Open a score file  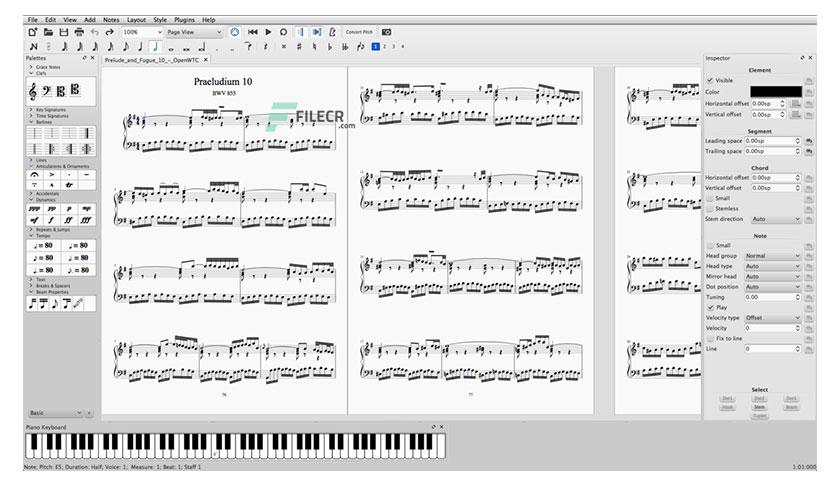(48, 33)
